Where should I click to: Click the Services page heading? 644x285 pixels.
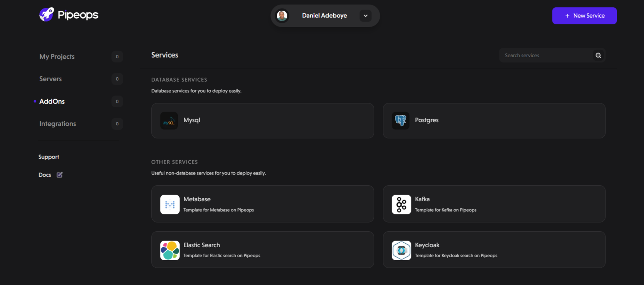pyautogui.click(x=165, y=55)
